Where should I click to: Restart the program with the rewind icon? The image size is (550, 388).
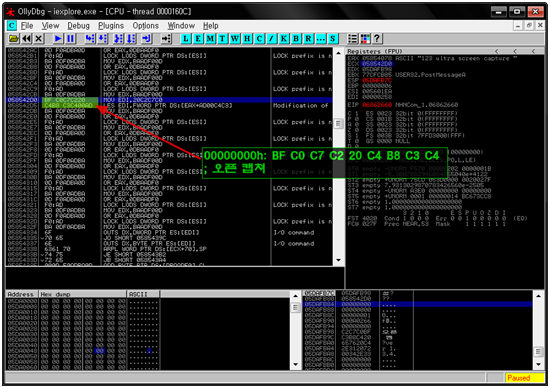(x=26, y=39)
